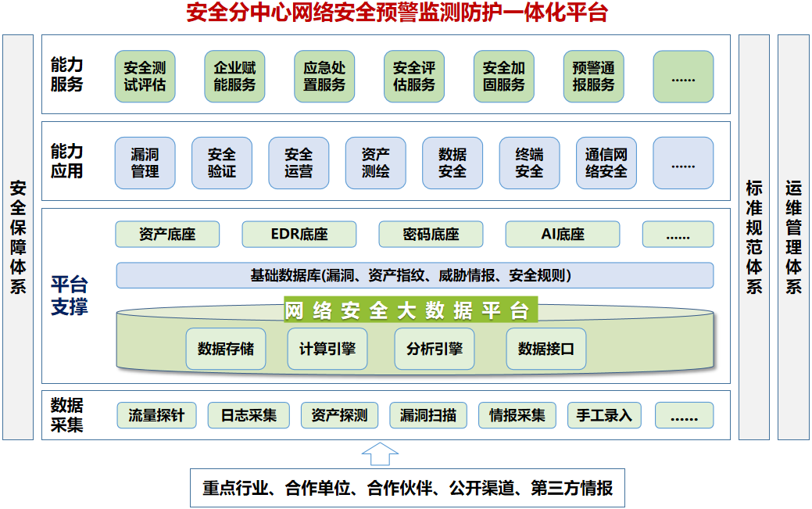Open the EDR底座 box
Viewport: 812px width, 509px height.
[x=299, y=235]
